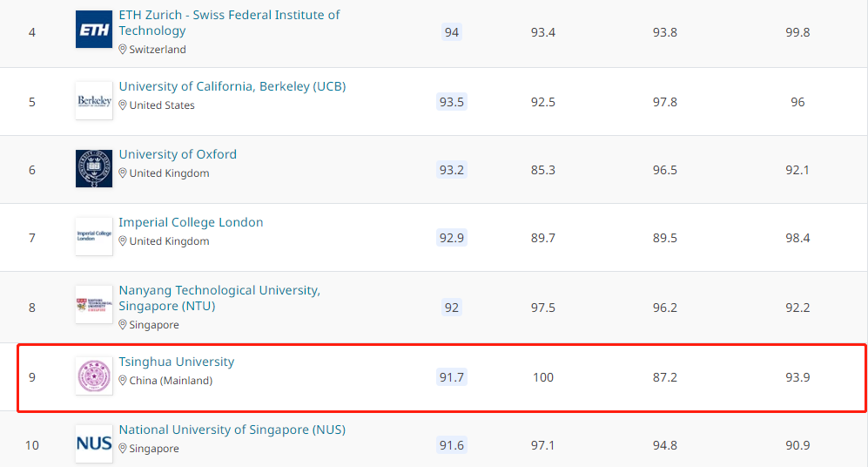Image resolution: width=868 pixels, height=467 pixels.
Task: Click value 90.9 in NUS row
Action: pos(797,445)
